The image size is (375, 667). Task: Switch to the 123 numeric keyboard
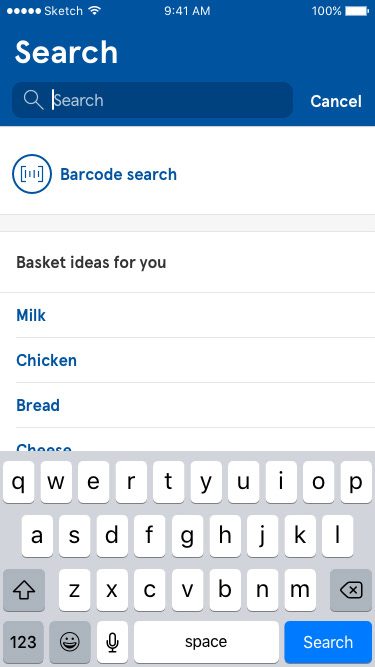click(x=23, y=642)
